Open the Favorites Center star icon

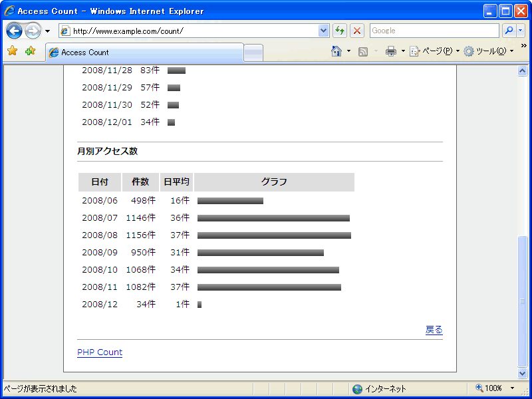click(x=12, y=51)
